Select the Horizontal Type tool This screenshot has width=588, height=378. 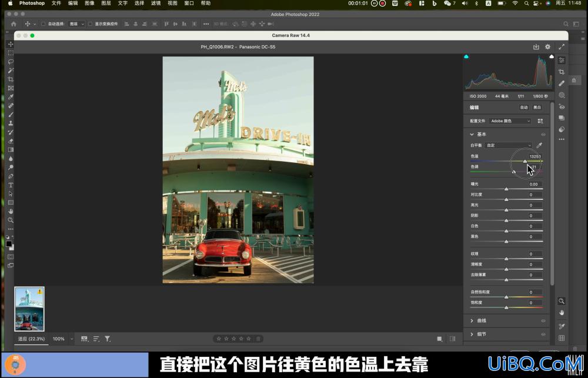pyautogui.click(x=11, y=185)
